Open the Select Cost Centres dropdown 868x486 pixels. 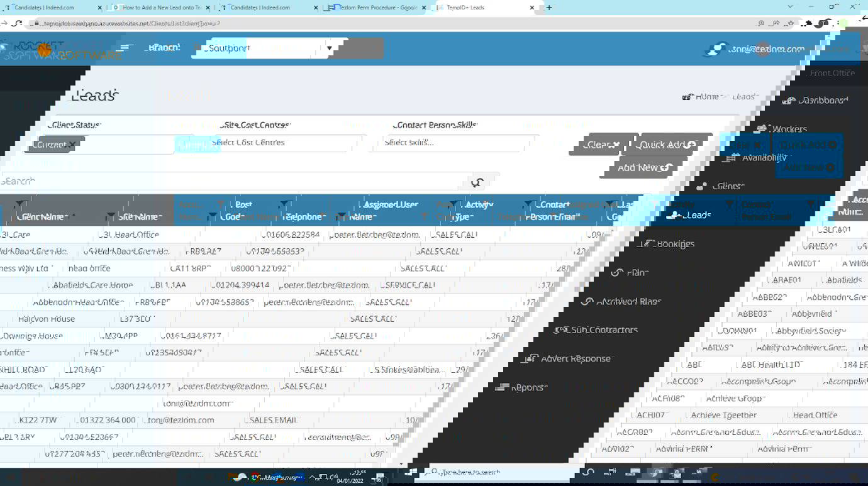coord(280,143)
